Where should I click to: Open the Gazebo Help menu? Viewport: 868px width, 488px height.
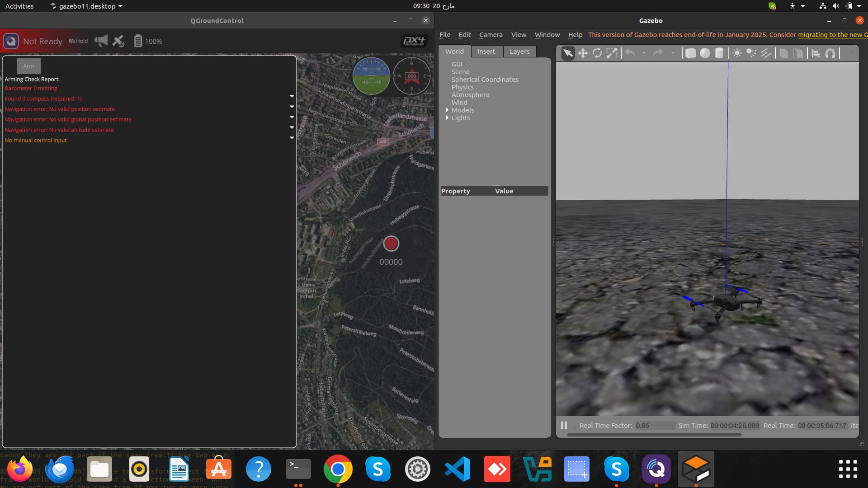point(575,35)
